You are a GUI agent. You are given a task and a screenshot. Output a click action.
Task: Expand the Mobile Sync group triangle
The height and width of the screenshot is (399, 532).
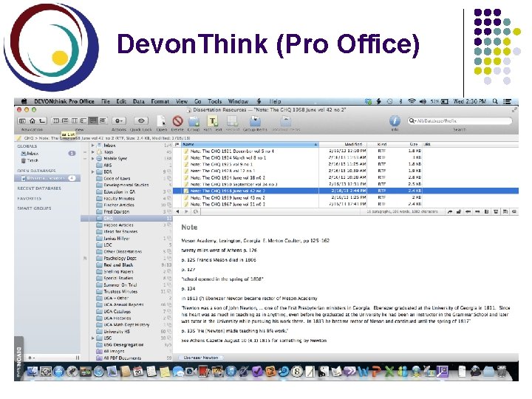pyautogui.click(x=92, y=158)
